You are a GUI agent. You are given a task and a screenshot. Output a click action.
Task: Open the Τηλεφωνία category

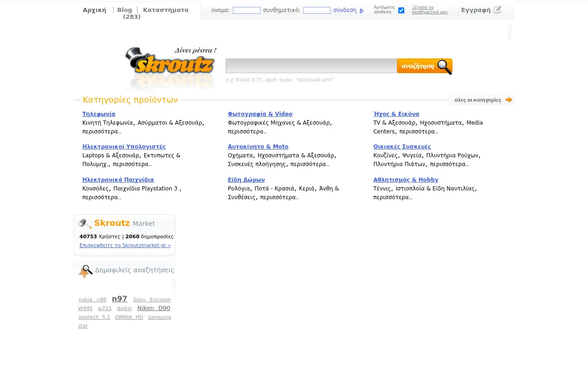coord(99,114)
